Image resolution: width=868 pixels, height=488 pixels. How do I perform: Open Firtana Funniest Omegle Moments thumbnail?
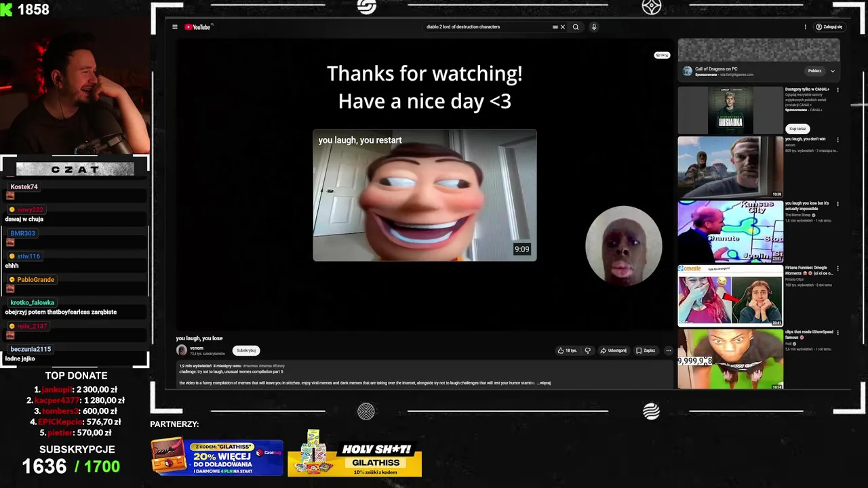coord(730,296)
